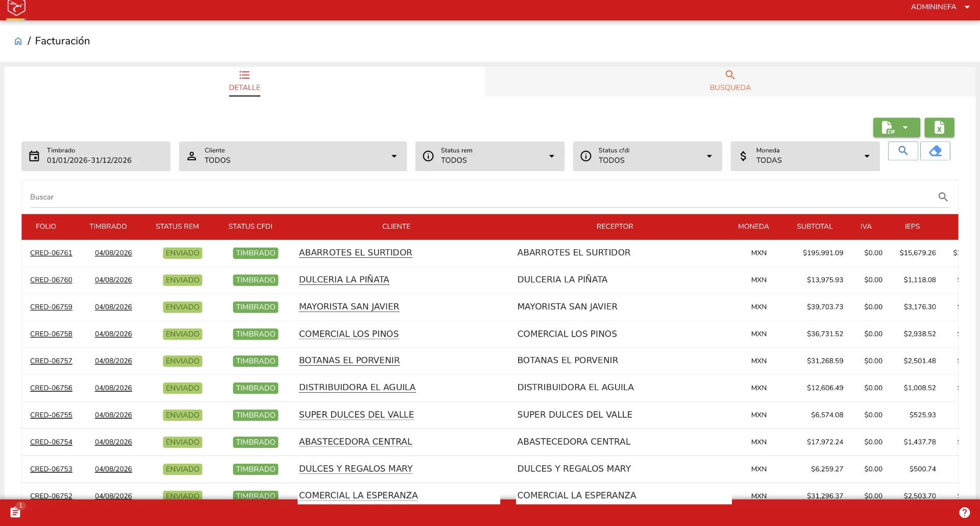Open invoice CRED-06757

[51, 361]
